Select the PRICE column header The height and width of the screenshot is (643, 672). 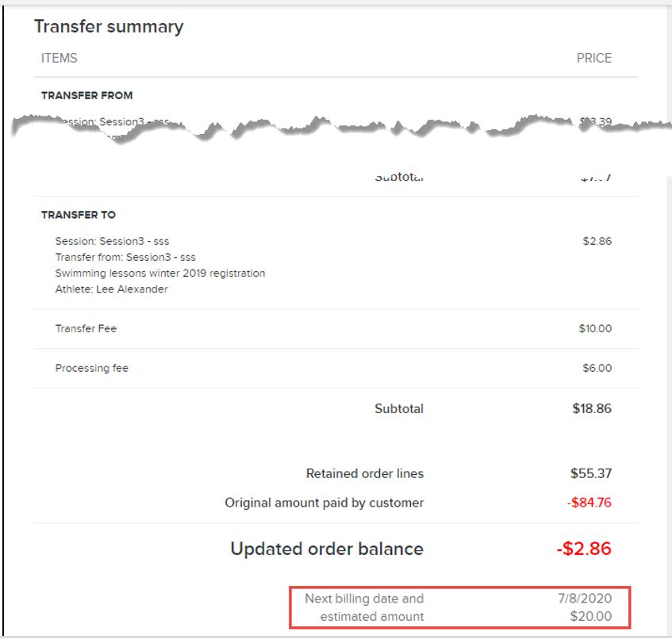point(593,58)
